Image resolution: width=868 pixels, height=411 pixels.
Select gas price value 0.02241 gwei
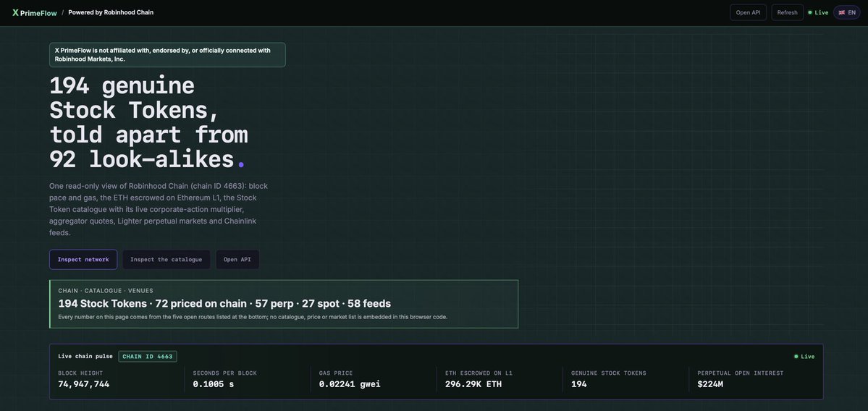350,384
